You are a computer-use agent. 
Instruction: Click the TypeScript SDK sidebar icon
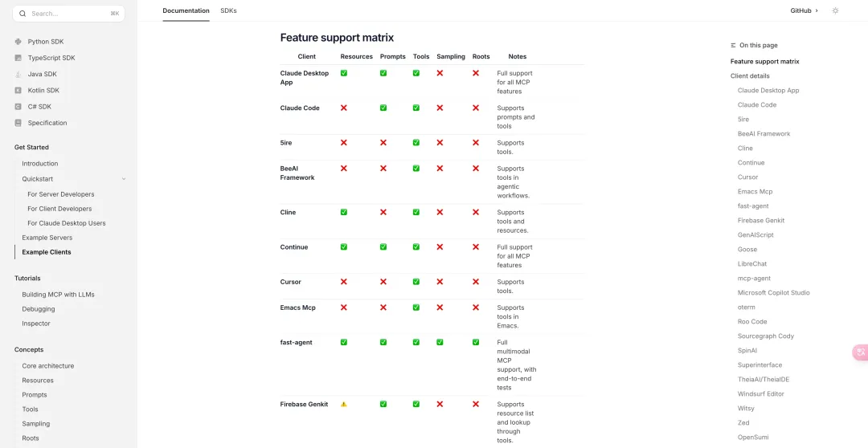pos(18,58)
